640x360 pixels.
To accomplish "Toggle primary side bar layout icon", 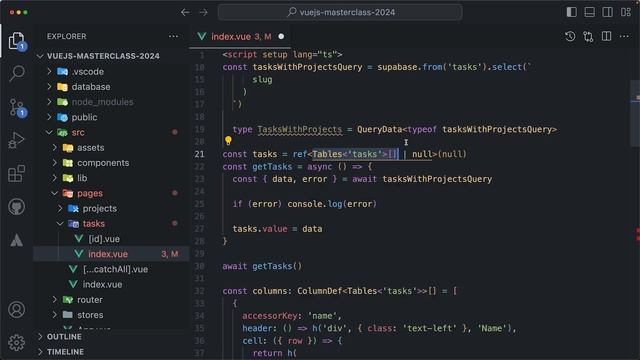I will tap(571, 12).
